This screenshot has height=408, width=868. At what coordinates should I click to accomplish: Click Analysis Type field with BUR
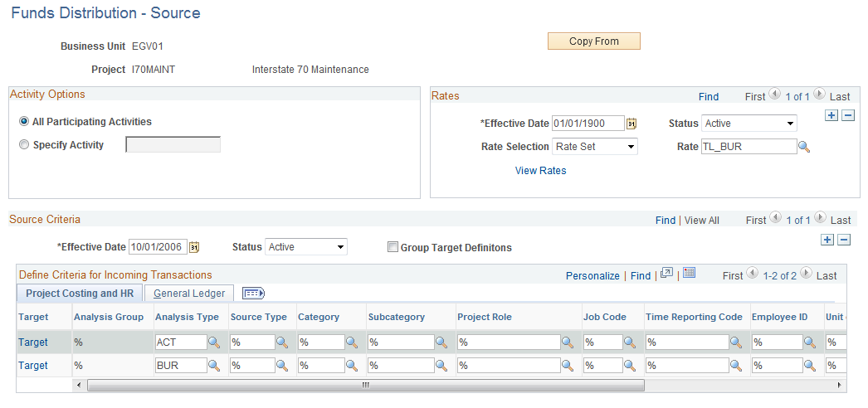(x=181, y=366)
